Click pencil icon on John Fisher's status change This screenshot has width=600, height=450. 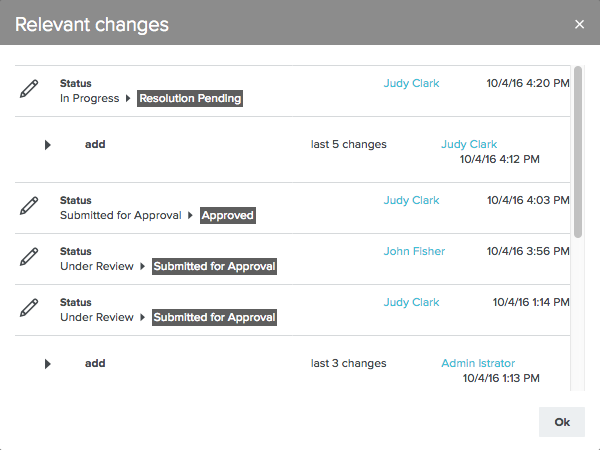pos(30,258)
